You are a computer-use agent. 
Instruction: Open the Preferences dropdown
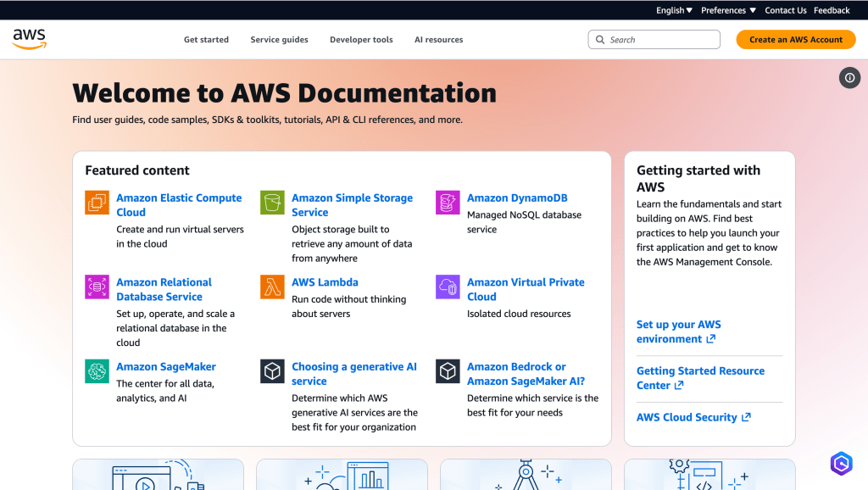tap(728, 10)
